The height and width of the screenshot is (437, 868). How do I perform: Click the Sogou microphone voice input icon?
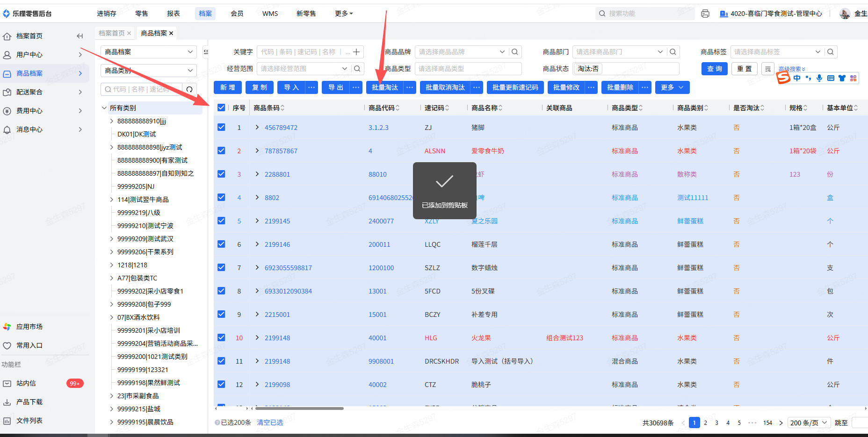pos(819,78)
